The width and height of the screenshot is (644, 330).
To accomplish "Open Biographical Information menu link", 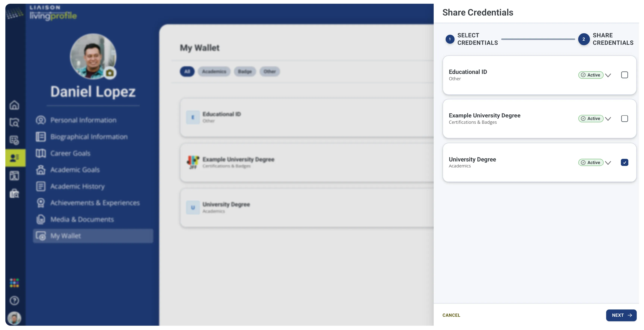I will click(89, 137).
